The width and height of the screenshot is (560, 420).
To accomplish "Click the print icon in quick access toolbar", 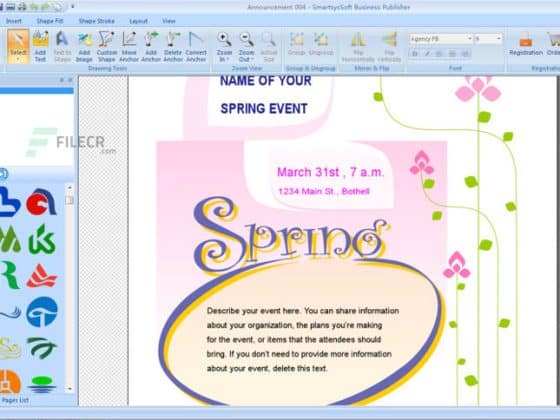I will tap(22, 6).
